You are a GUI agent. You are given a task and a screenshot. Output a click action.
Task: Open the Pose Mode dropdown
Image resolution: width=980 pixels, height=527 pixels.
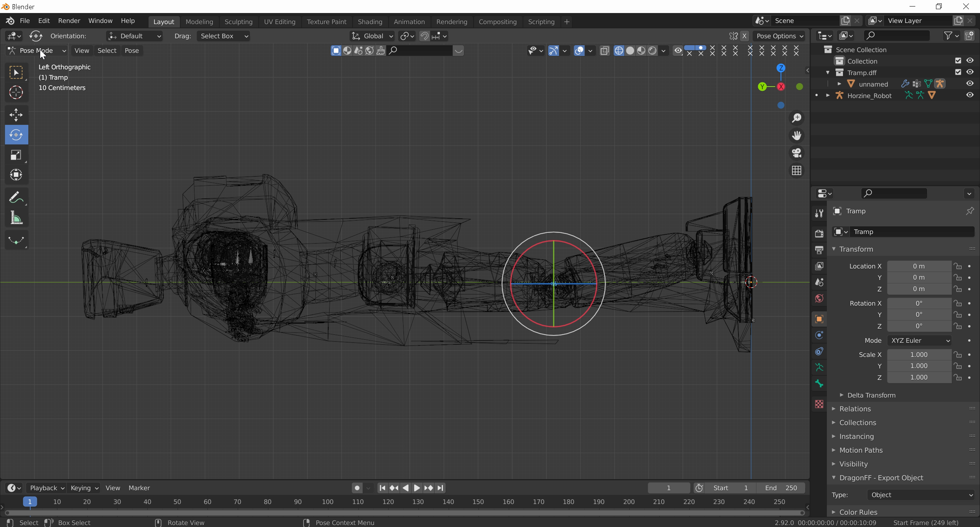click(37, 51)
